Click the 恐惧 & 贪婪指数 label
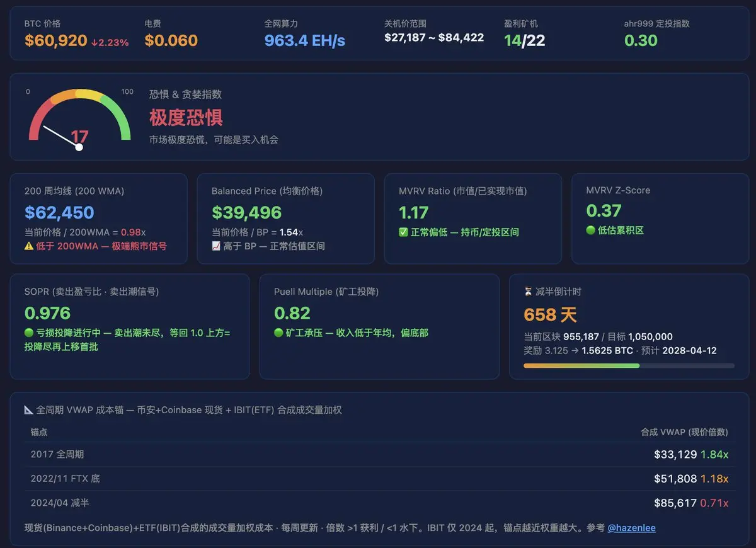The height and width of the screenshot is (548, 756). pos(185,94)
